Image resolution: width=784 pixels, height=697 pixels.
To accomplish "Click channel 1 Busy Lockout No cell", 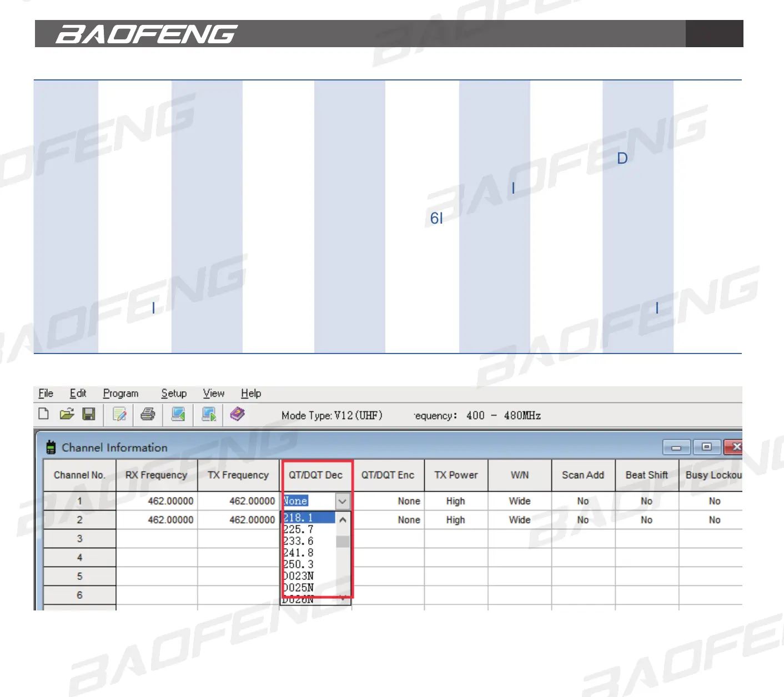I will [x=711, y=501].
